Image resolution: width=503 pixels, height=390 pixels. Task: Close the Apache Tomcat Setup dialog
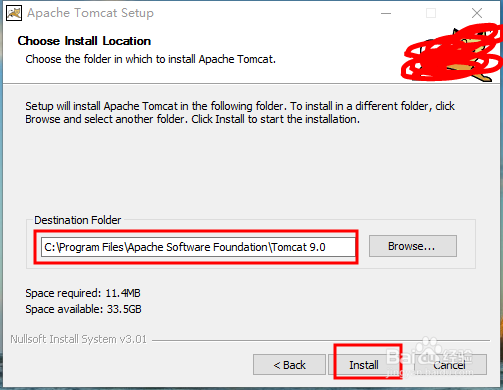[477, 13]
